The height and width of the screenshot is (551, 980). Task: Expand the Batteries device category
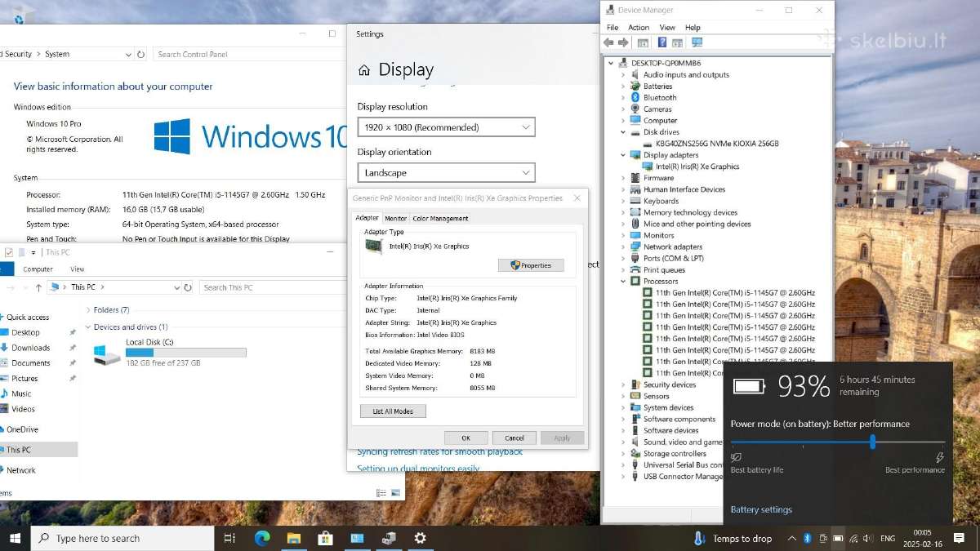[622, 86]
